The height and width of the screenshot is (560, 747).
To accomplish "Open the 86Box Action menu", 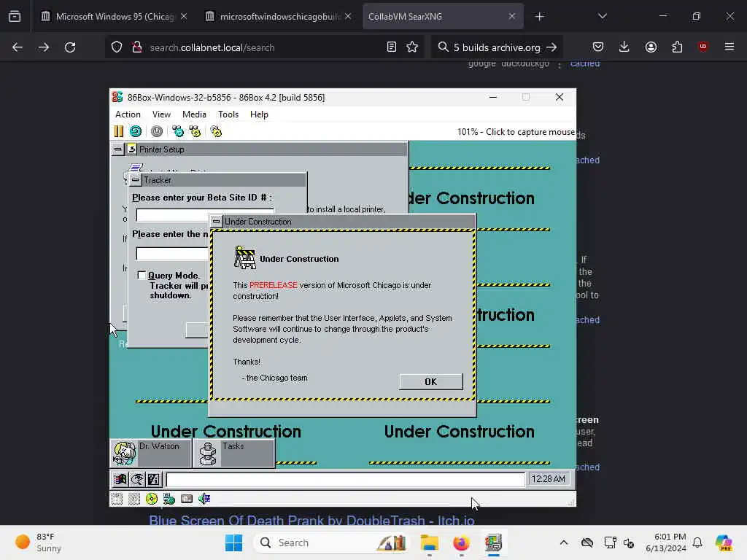I will click(128, 114).
